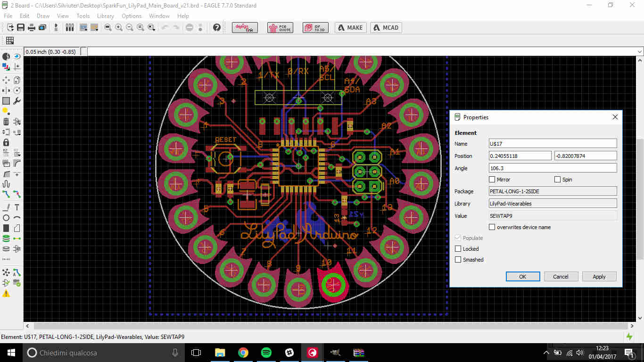Image resolution: width=644 pixels, height=362 pixels.
Task: Select the Circle tool
Action: 6,218
